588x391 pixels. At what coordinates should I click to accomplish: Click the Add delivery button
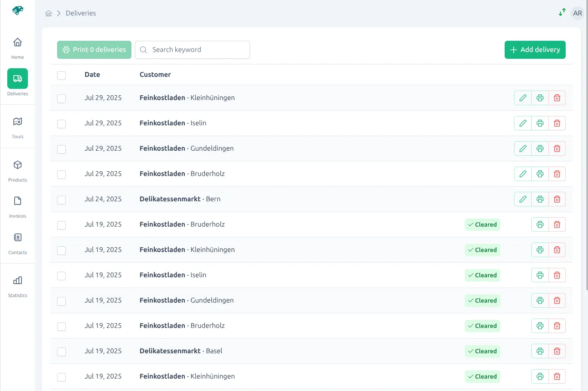(535, 49)
